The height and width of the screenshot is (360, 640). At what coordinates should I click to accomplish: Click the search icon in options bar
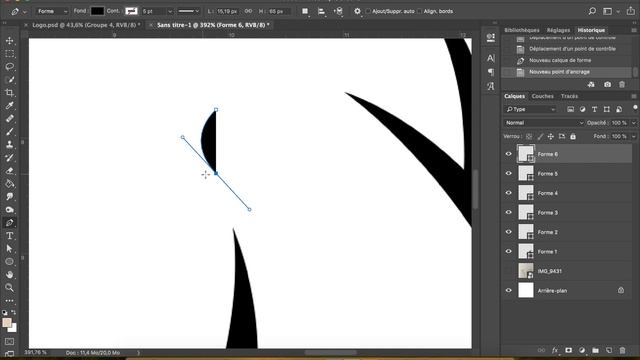point(592,11)
